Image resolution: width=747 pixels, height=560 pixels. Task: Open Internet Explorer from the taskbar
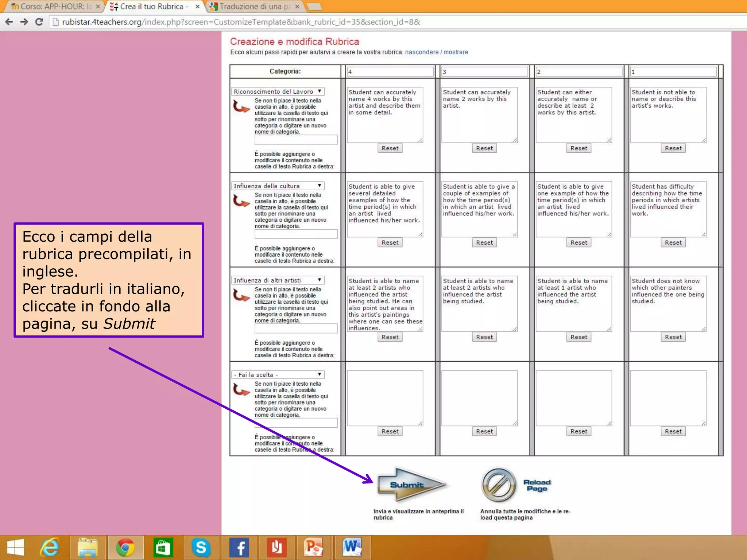[x=49, y=547]
